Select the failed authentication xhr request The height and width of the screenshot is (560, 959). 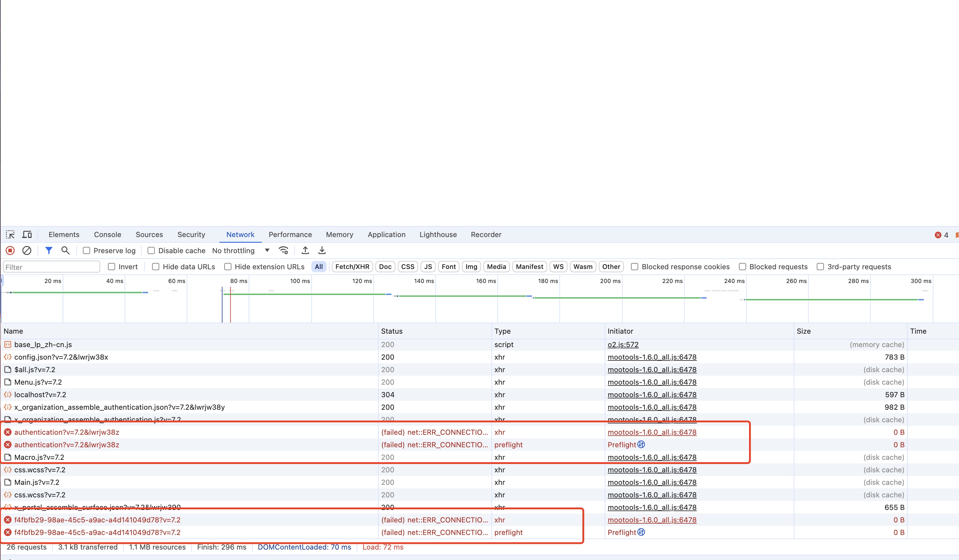point(66,432)
